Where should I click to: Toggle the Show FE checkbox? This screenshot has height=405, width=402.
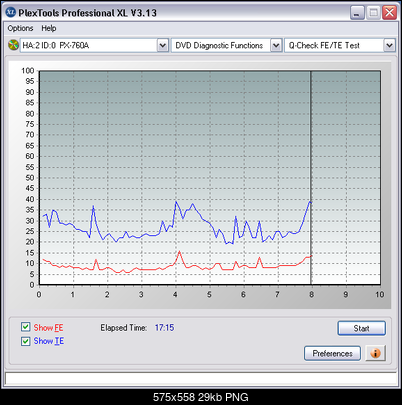pyautogui.click(x=25, y=327)
